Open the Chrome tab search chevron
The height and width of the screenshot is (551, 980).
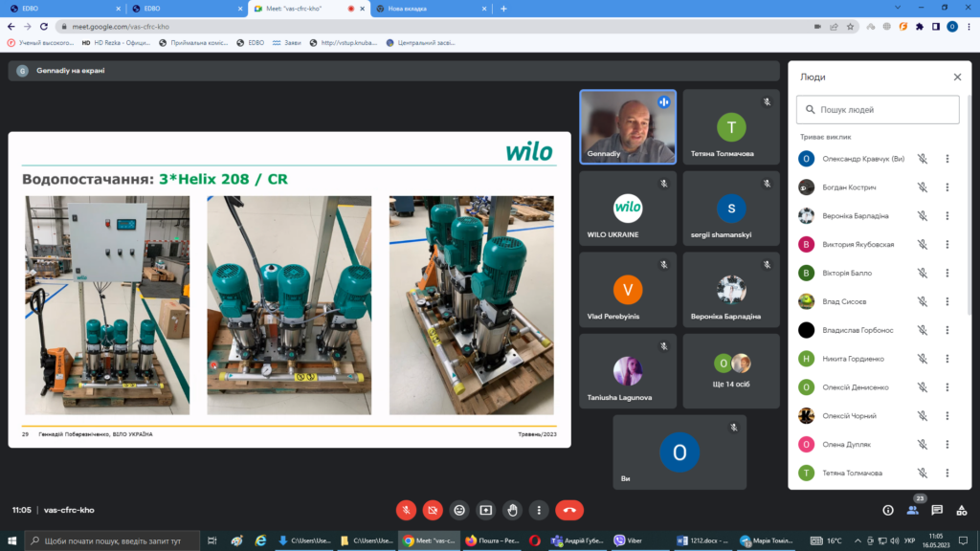coord(898,8)
